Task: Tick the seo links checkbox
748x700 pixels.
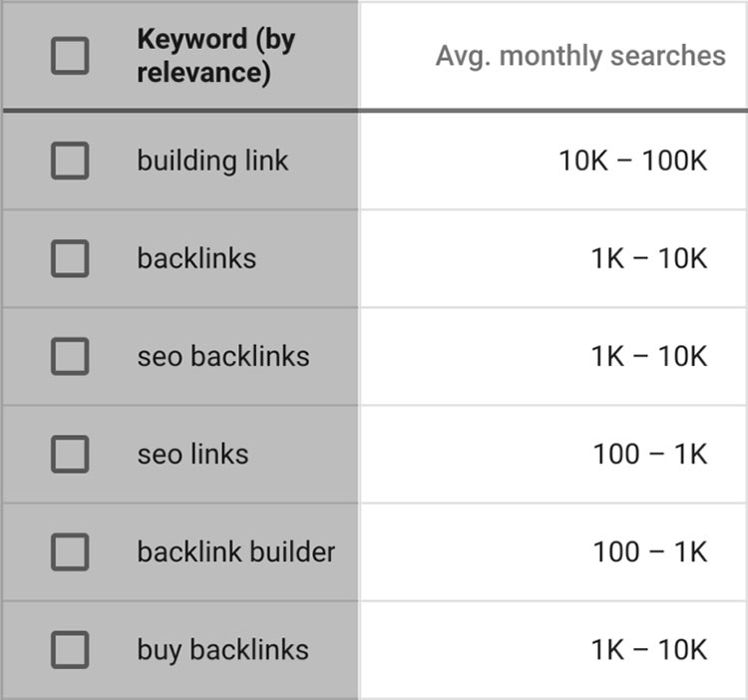Action: pyautogui.click(x=70, y=454)
